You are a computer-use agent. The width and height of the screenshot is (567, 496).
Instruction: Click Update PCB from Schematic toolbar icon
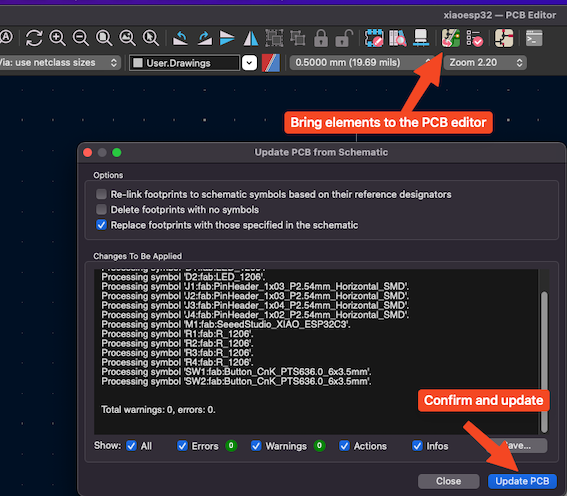pyautogui.click(x=451, y=38)
